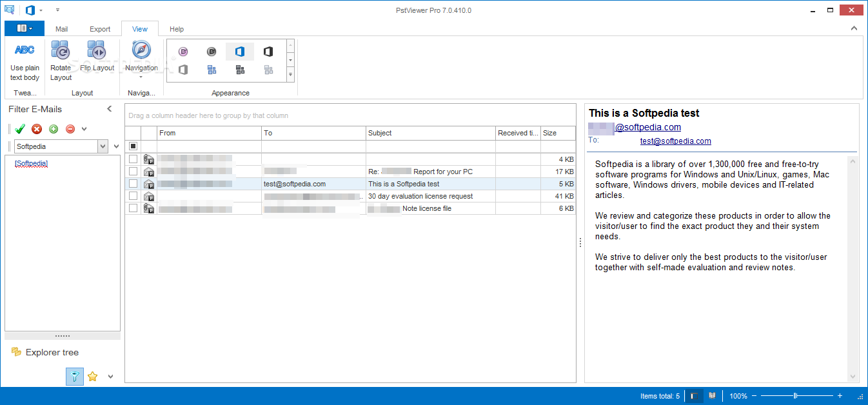This screenshot has height=405, width=868.
Task: Open the navigation pane options chevron
Action: coord(110,377)
